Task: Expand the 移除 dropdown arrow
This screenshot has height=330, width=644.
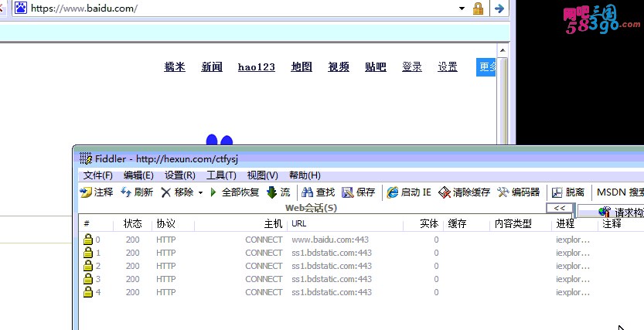Action: (200, 192)
